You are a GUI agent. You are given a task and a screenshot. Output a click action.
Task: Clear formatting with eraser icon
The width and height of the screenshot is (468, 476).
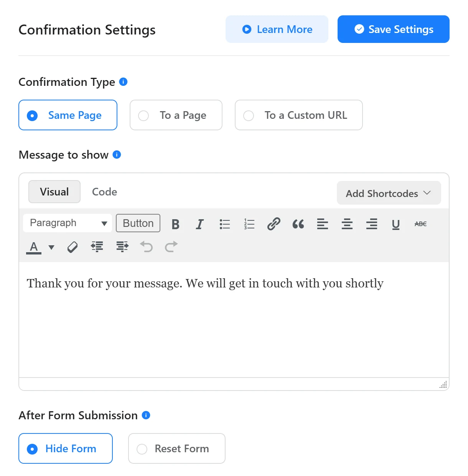[x=73, y=247]
